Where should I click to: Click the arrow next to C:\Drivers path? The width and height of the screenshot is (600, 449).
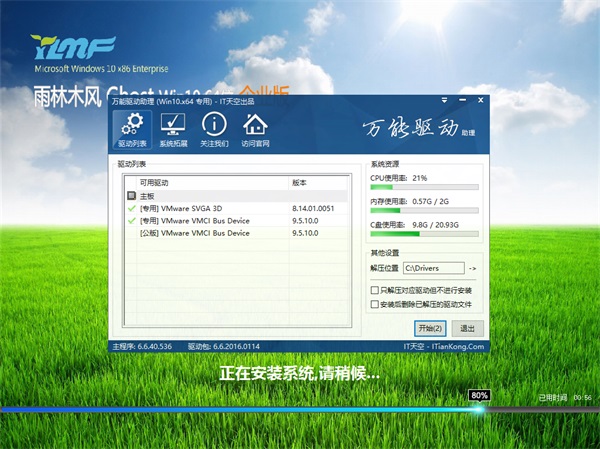[472, 269]
